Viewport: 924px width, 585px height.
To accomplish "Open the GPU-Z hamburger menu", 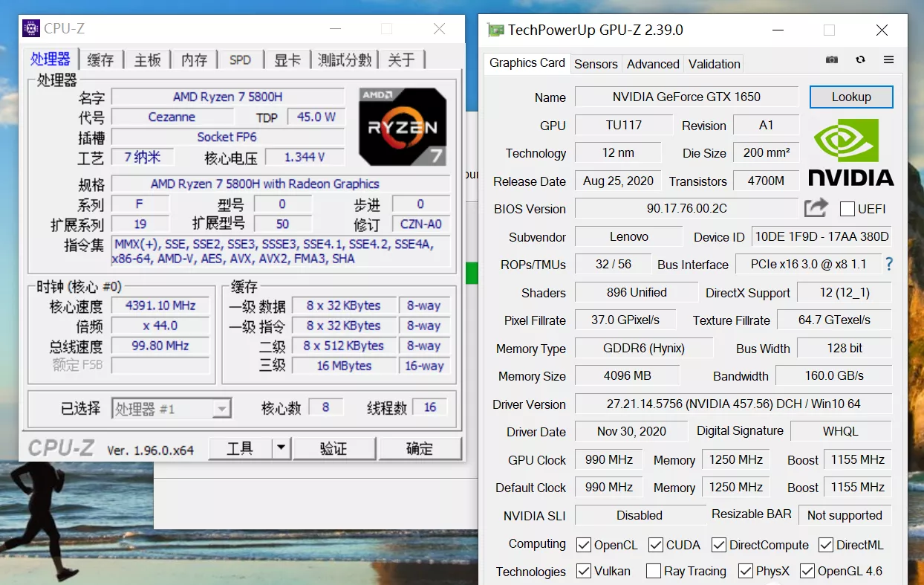I will click(888, 60).
